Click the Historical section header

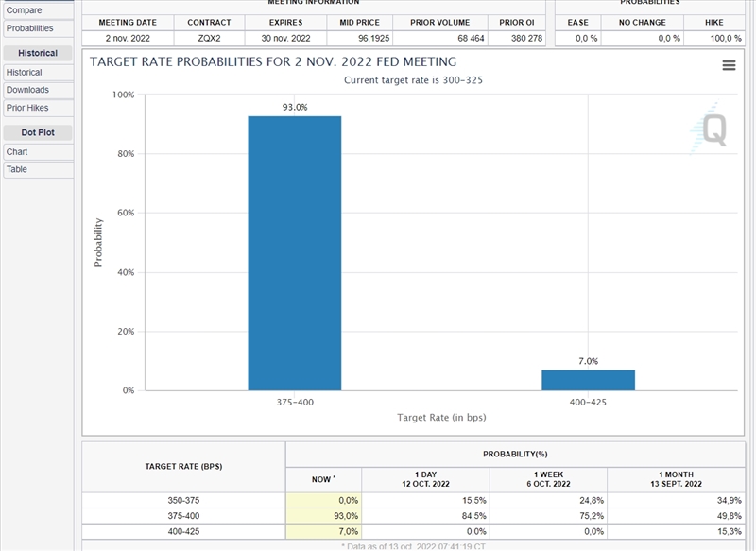pos(38,53)
